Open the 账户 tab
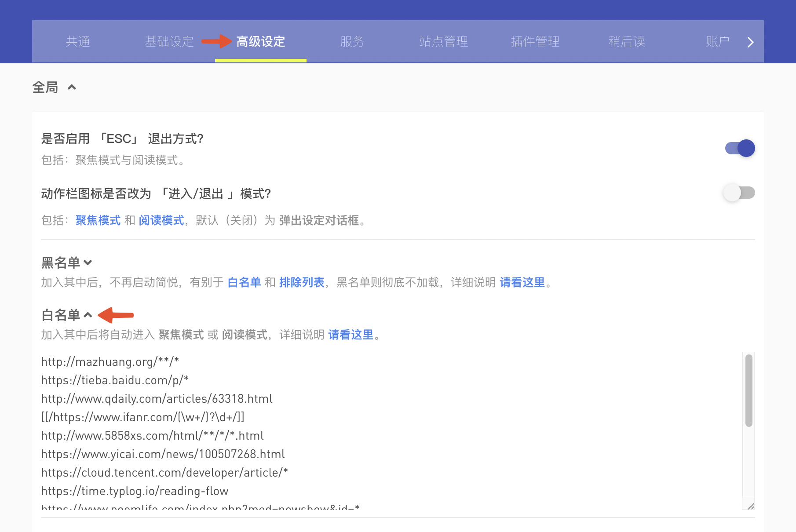 point(717,42)
